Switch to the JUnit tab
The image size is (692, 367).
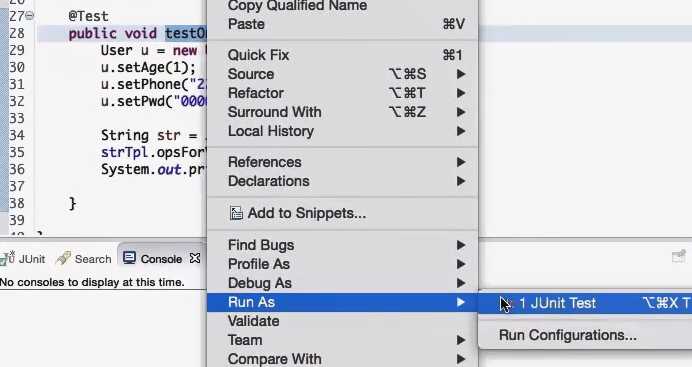23,258
